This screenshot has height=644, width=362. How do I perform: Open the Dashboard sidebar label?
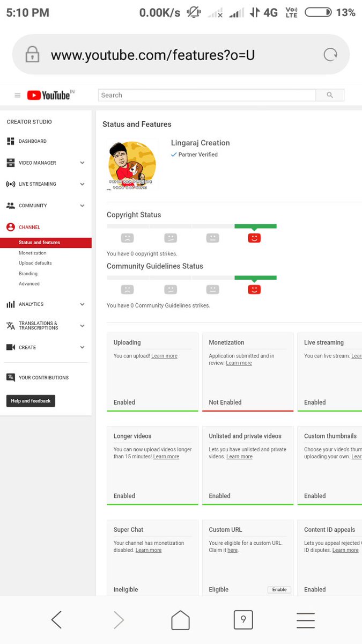[x=32, y=141]
